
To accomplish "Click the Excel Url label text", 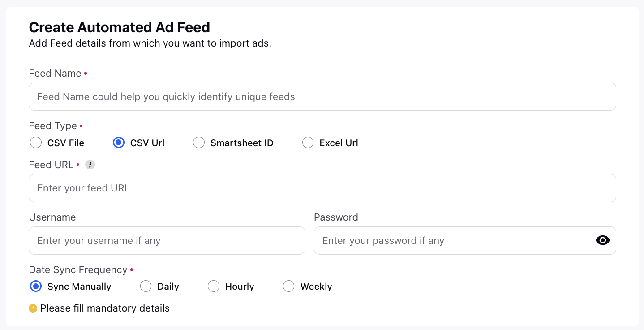I will point(339,143).
